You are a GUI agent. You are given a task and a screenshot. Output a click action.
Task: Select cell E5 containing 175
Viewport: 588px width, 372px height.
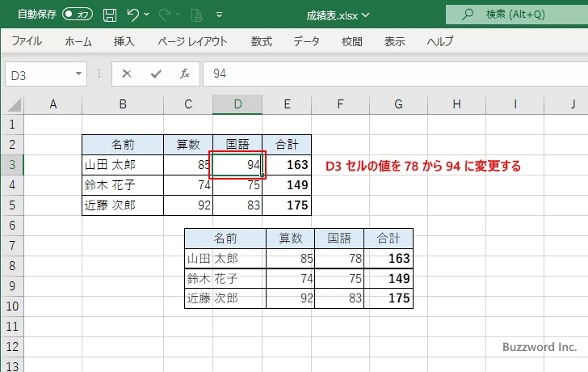point(287,205)
